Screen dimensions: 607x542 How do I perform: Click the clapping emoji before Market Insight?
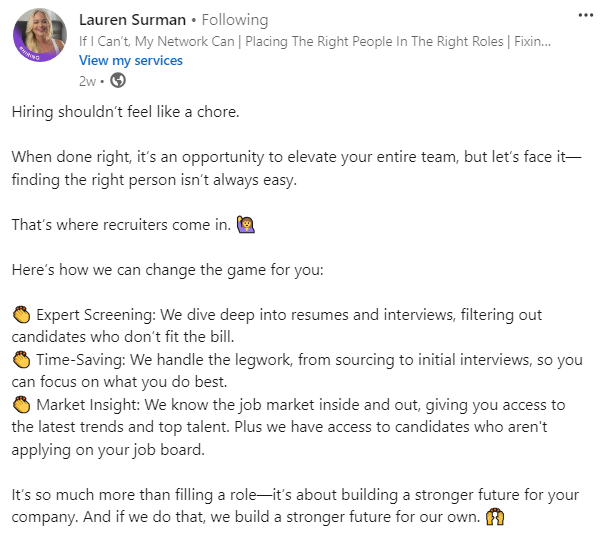(21, 404)
